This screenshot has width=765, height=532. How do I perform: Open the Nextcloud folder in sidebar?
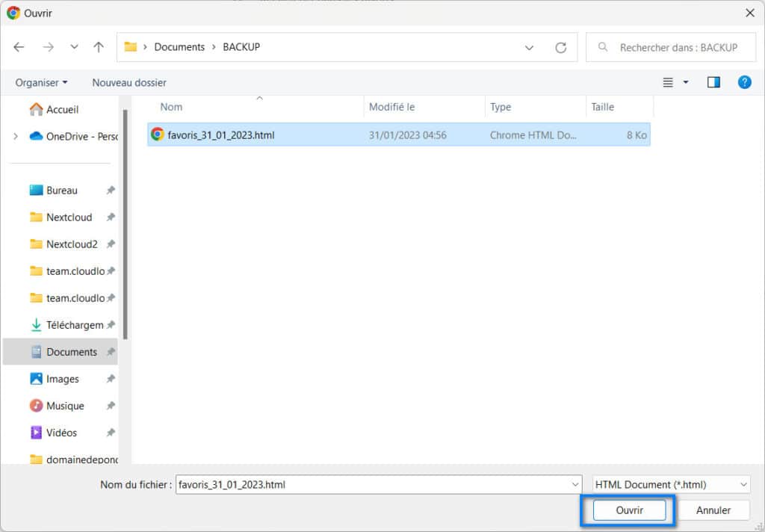(x=69, y=217)
